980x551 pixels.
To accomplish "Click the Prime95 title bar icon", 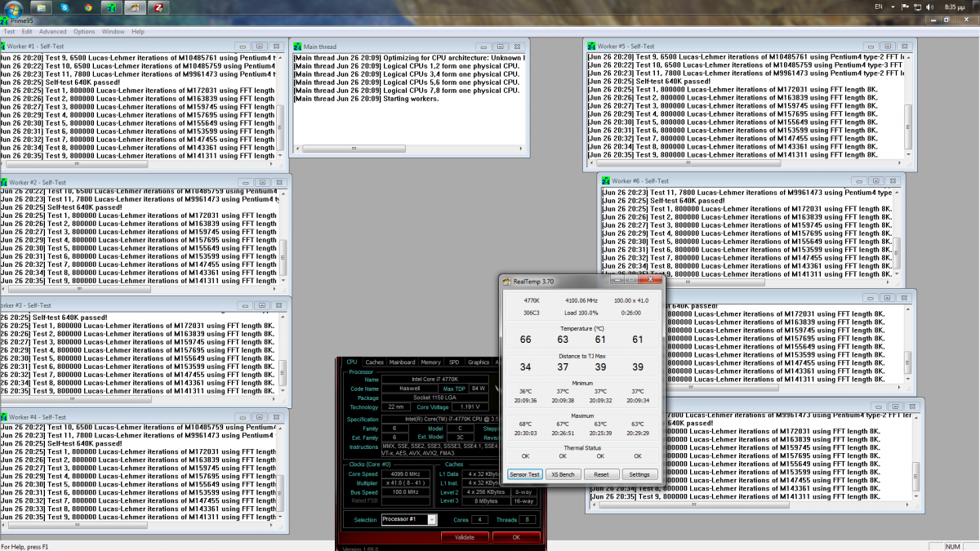I will (4, 21).
